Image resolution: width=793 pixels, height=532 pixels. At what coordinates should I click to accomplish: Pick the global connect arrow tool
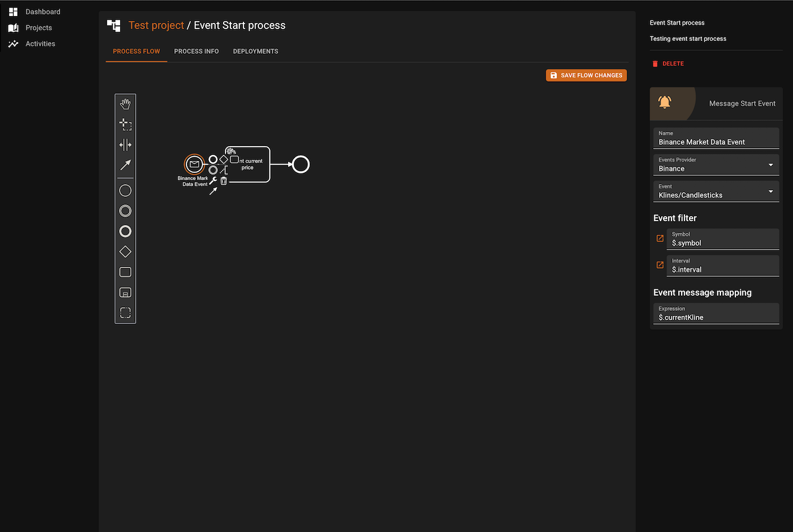[125, 165]
